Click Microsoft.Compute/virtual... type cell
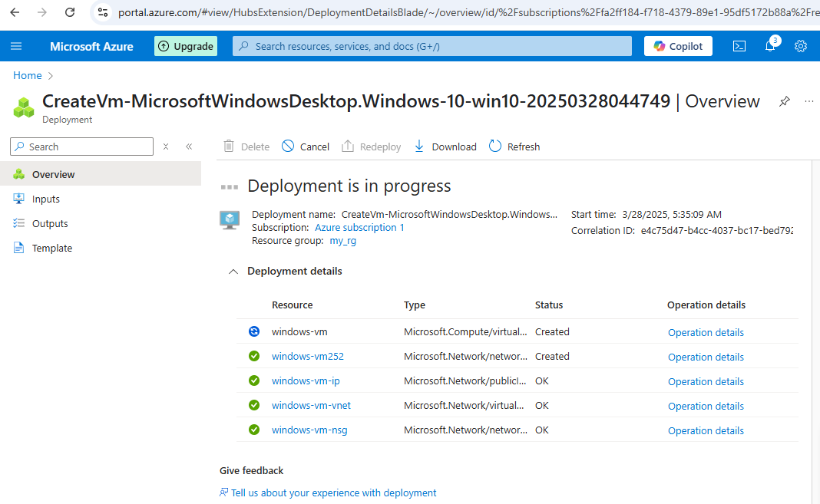Image resolution: width=820 pixels, height=504 pixels. (x=465, y=331)
